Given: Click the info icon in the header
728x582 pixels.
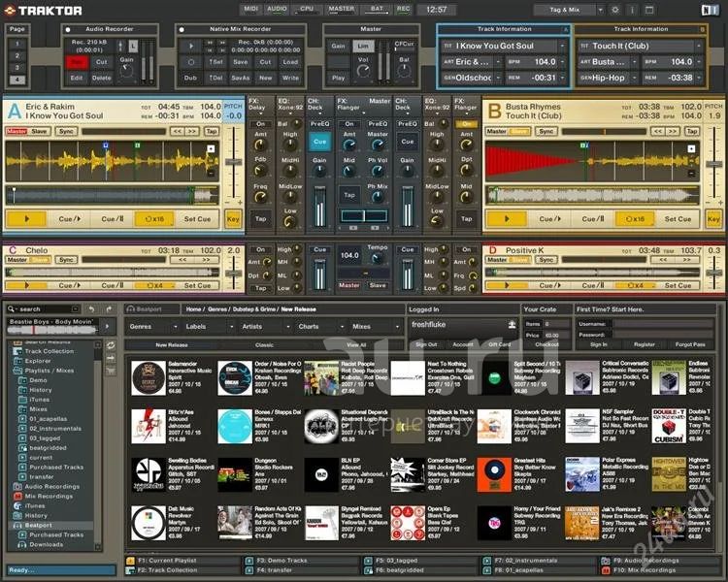Looking at the screenshot, I should (x=632, y=10).
